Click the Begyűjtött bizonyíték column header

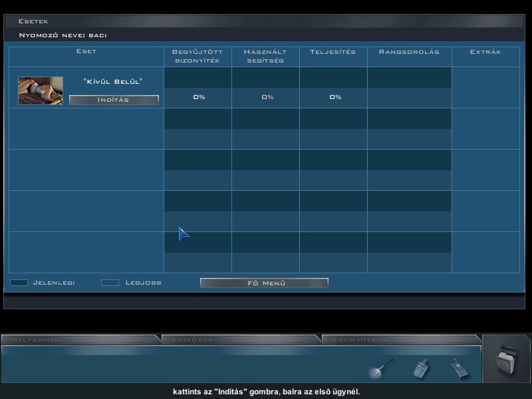198,57
